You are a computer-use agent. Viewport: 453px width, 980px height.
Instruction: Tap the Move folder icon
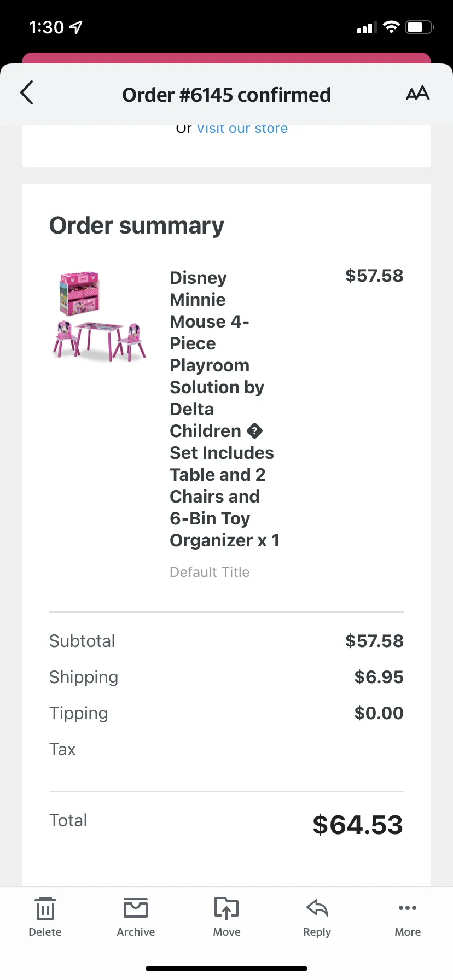[226, 908]
